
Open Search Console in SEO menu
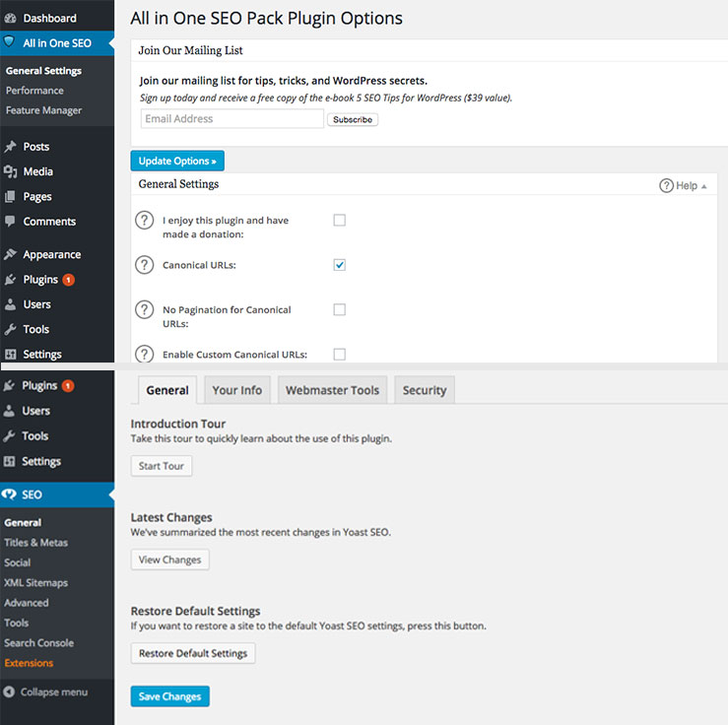[x=39, y=643]
